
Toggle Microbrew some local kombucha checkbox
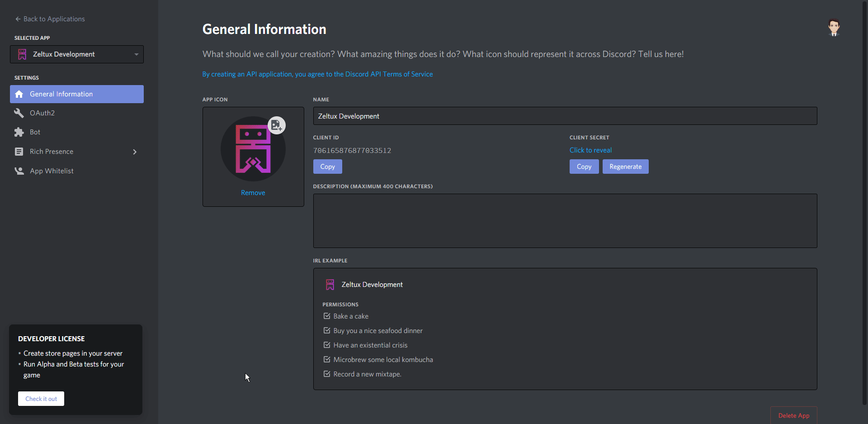coord(327,359)
